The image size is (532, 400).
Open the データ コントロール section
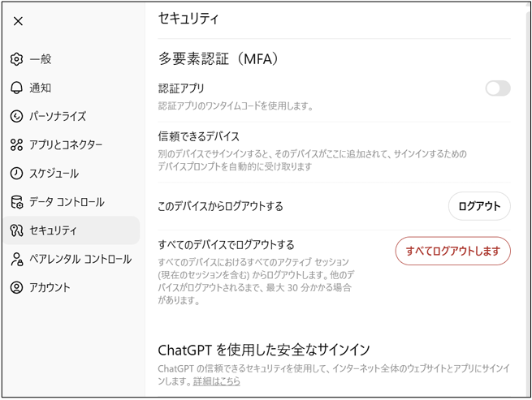tap(67, 202)
